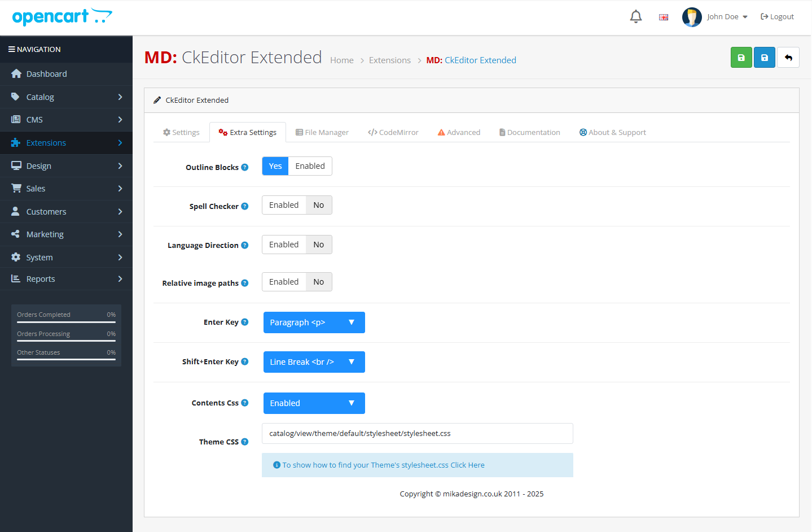Click the back arrow button
This screenshot has width=812, height=532.
[x=788, y=58]
